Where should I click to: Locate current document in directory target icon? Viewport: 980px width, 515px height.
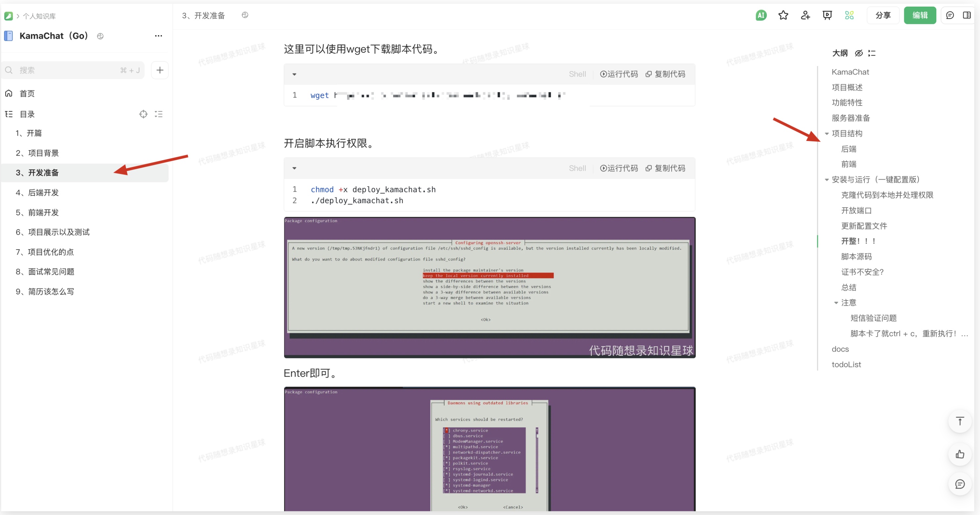pyautogui.click(x=143, y=114)
